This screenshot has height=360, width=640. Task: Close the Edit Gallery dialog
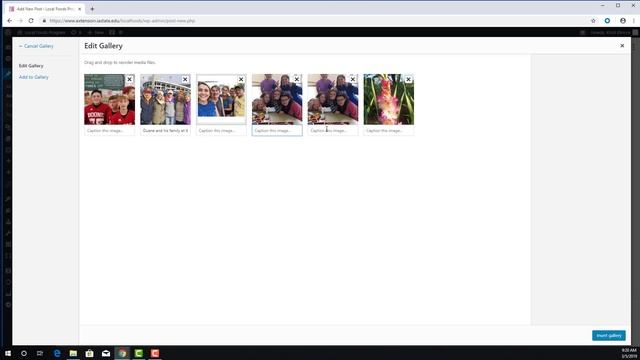click(x=622, y=46)
